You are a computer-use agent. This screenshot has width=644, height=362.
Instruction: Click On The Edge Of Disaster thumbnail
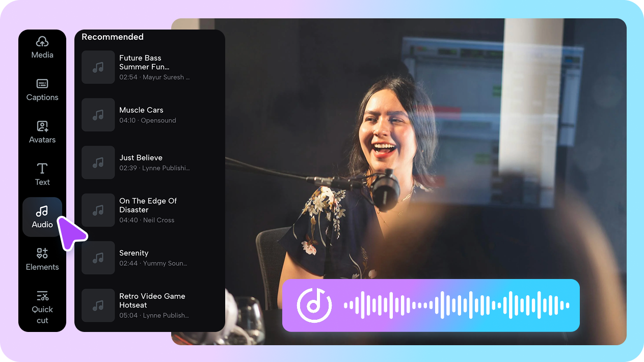point(98,210)
